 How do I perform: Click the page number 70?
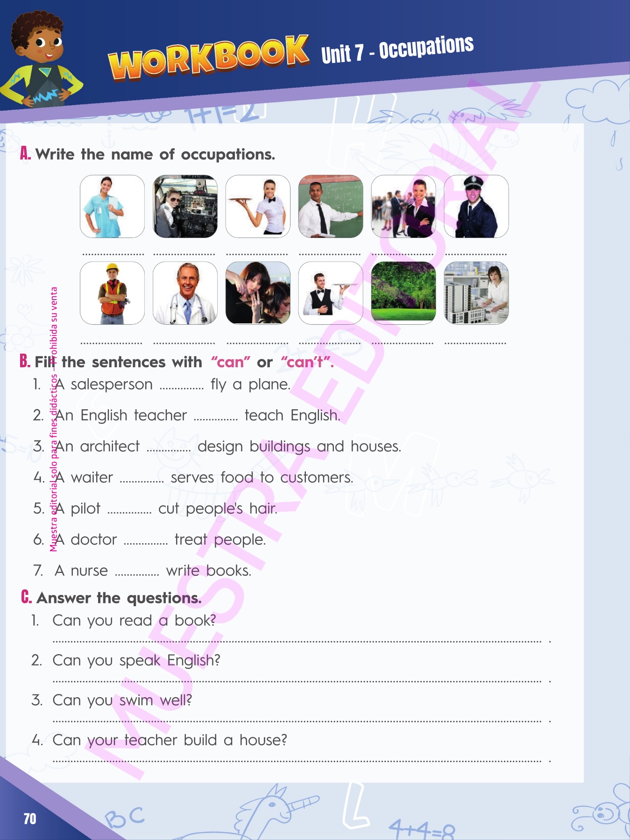point(30,819)
